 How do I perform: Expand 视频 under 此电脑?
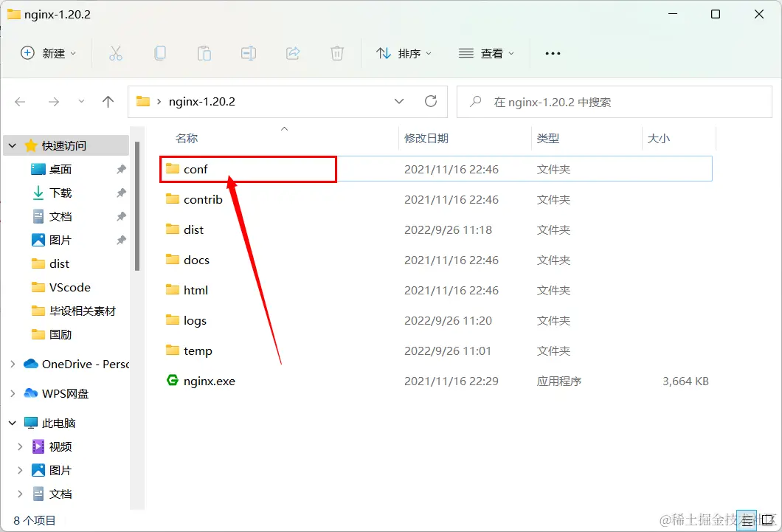tap(20, 446)
